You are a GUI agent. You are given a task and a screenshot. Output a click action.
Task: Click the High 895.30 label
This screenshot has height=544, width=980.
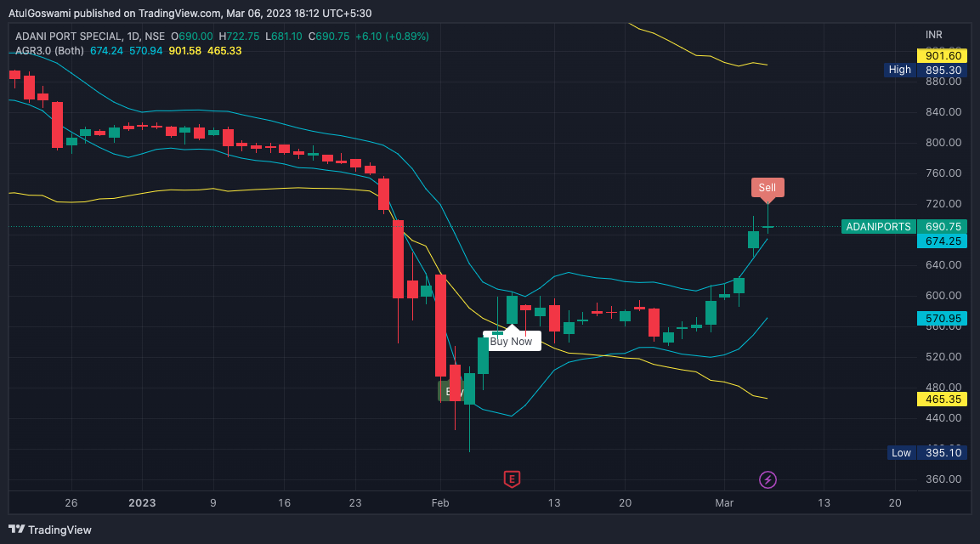tap(926, 70)
